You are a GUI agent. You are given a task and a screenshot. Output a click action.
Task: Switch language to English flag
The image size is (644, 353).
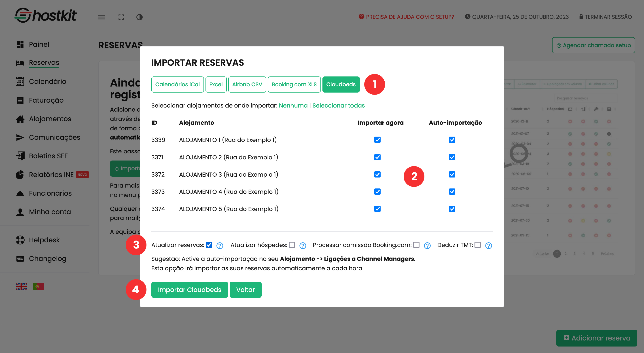[21, 287]
